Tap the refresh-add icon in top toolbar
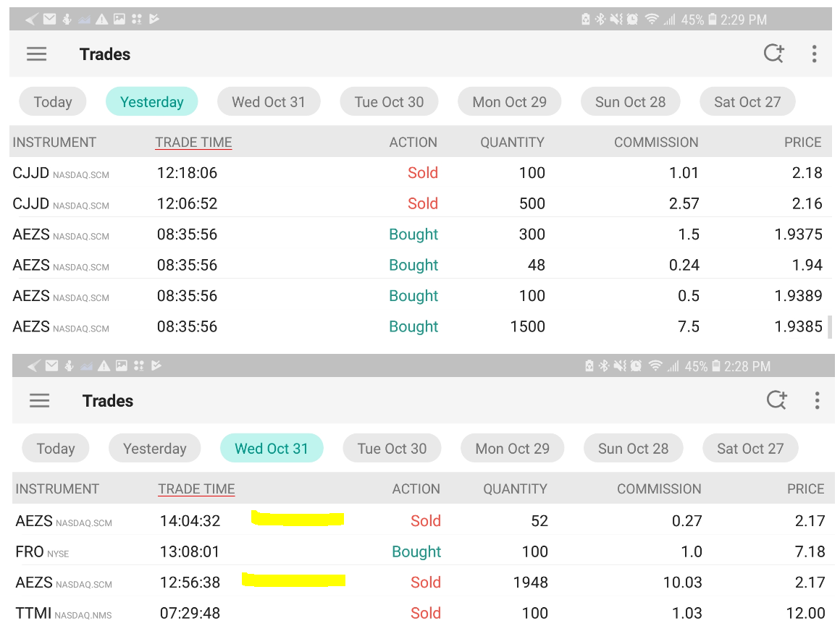 point(774,54)
